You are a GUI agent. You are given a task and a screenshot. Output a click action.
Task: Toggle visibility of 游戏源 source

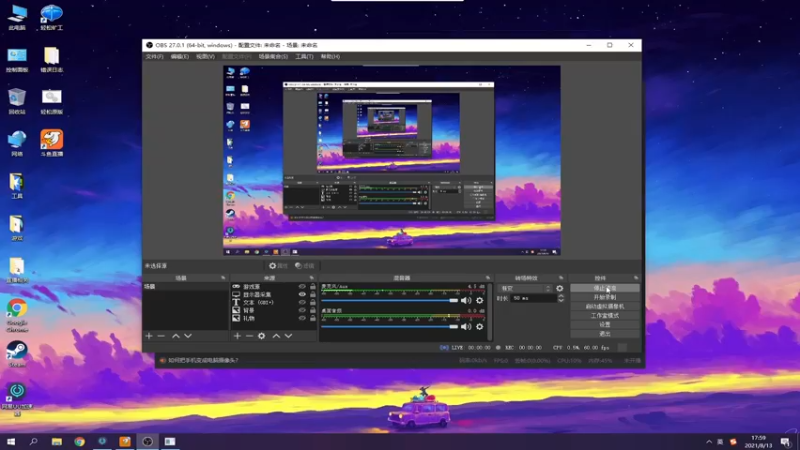[x=302, y=287]
